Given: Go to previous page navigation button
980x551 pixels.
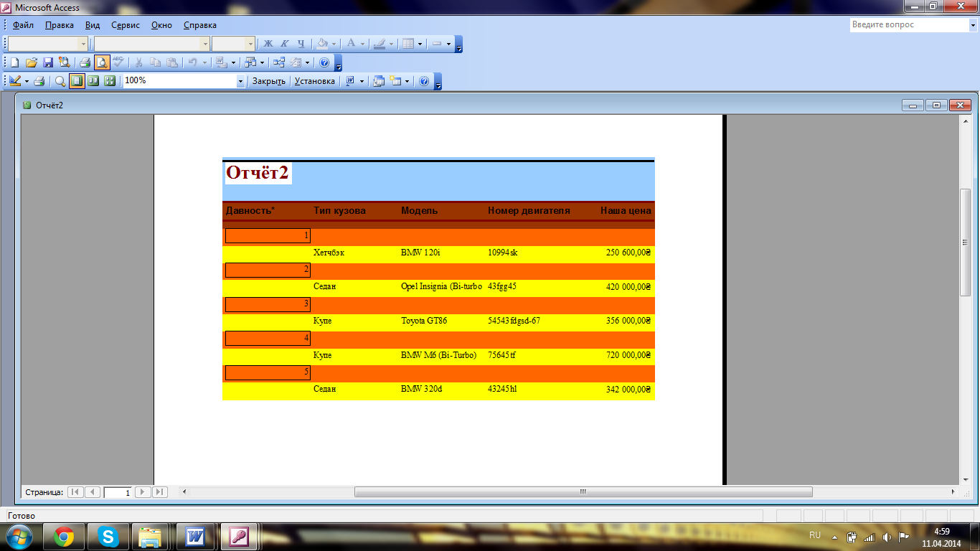Looking at the screenshot, I should click(x=93, y=492).
